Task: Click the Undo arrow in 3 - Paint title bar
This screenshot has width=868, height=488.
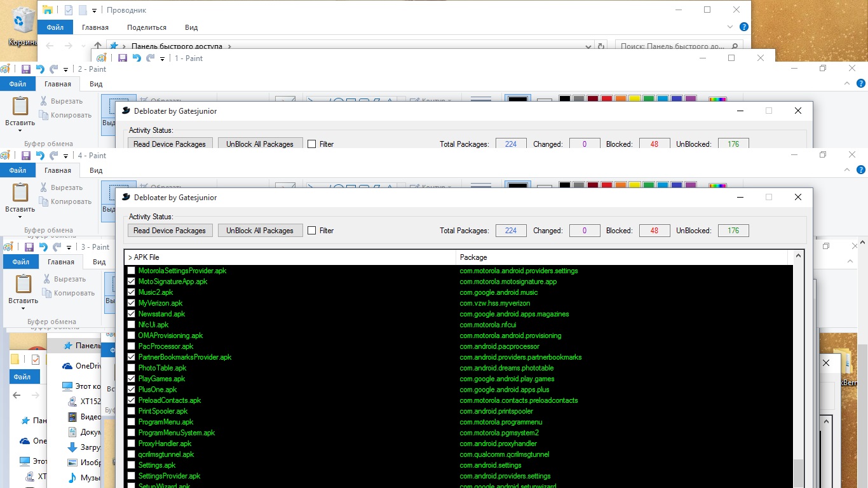Action: point(43,247)
